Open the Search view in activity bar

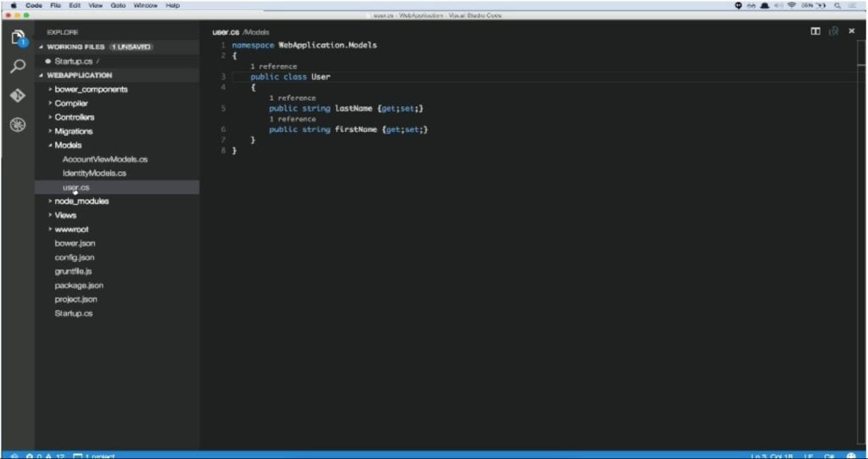(19, 67)
